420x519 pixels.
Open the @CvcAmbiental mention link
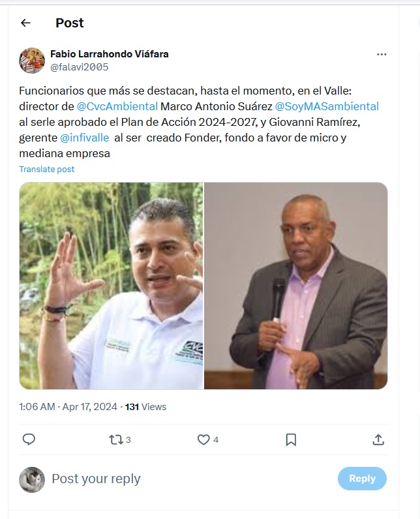[117, 106]
